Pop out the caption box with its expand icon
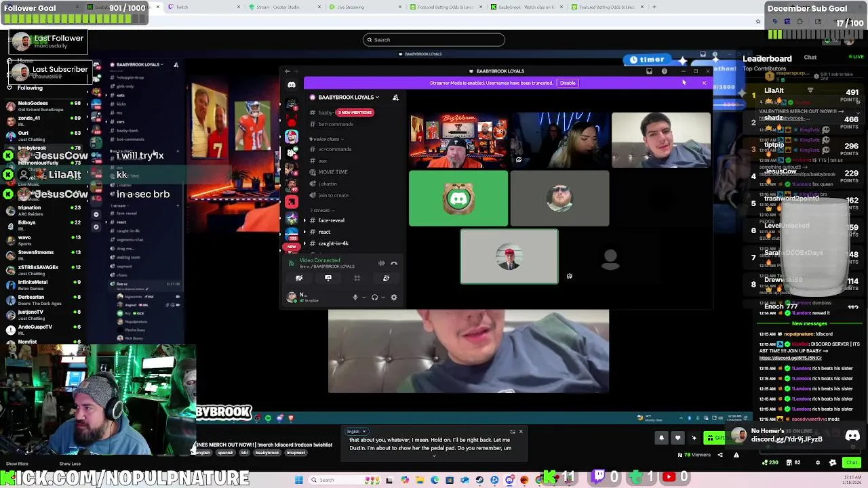This screenshot has height=488, width=868. tap(513, 432)
